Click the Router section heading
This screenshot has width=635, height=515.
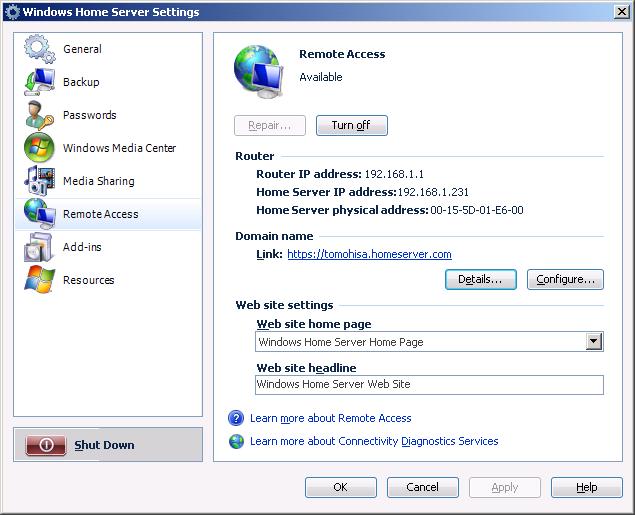pyautogui.click(x=255, y=156)
